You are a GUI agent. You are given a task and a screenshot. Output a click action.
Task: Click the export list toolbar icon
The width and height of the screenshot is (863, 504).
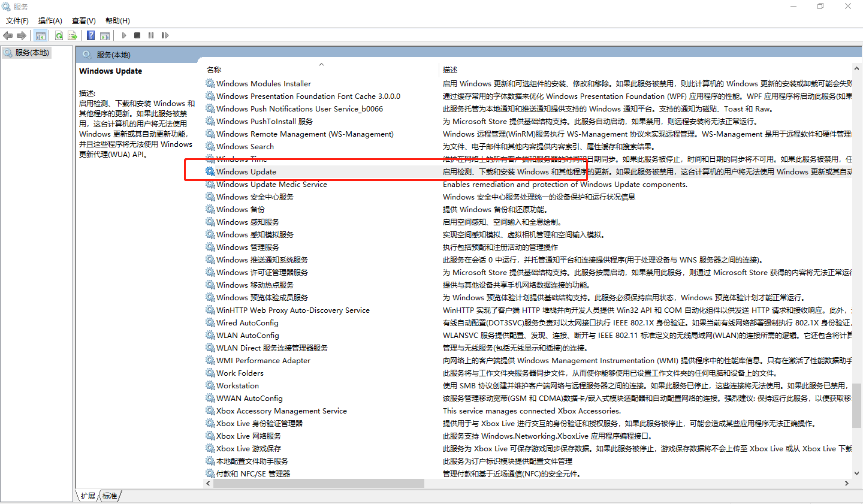point(73,35)
